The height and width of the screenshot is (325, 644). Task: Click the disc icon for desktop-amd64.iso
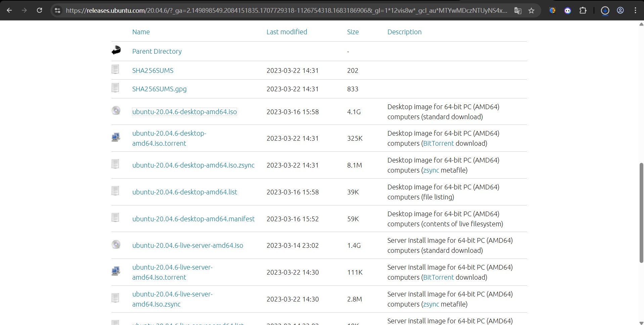pos(116,110)
